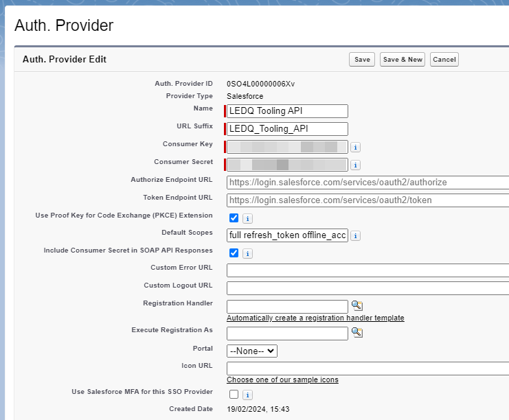The image size is (509, 420).
Task: Select Provider Type value Salesforce
Action: [245, 96]
